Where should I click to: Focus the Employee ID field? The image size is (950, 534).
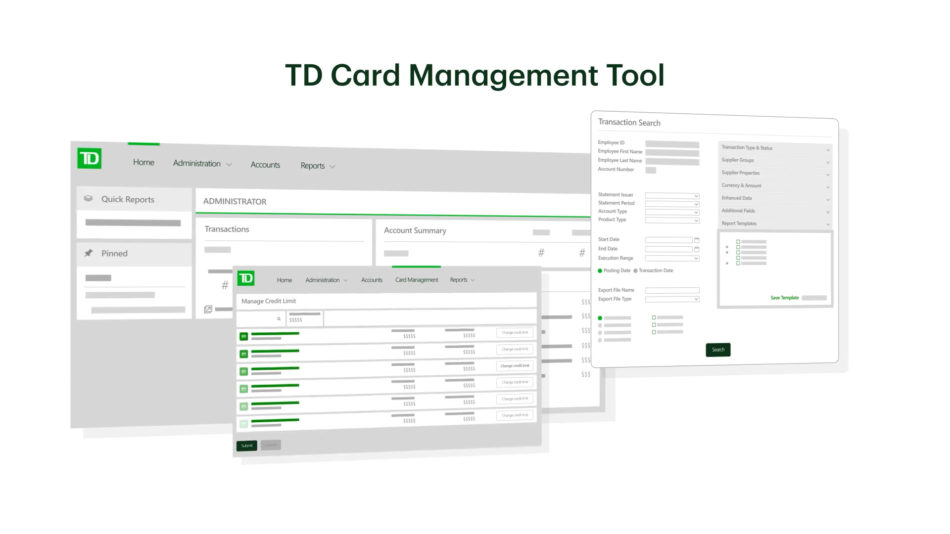[672, 144]
